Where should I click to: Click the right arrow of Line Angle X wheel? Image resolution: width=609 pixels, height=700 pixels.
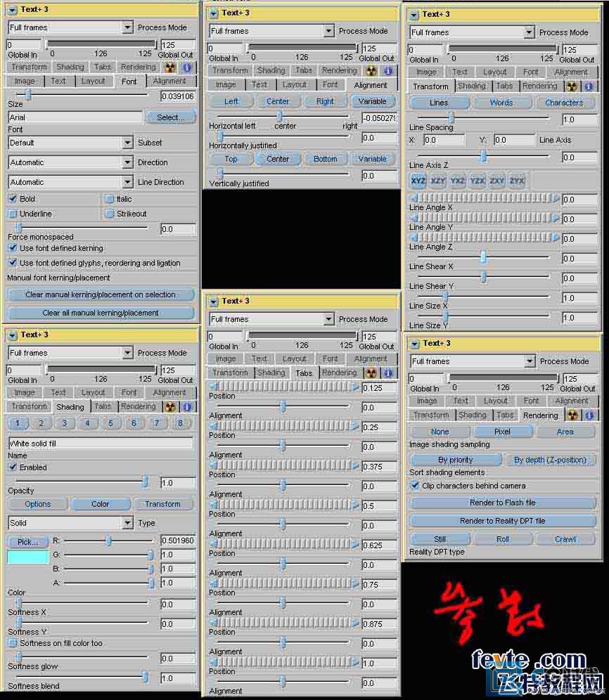pyautogui.click(x=556, y=198)
